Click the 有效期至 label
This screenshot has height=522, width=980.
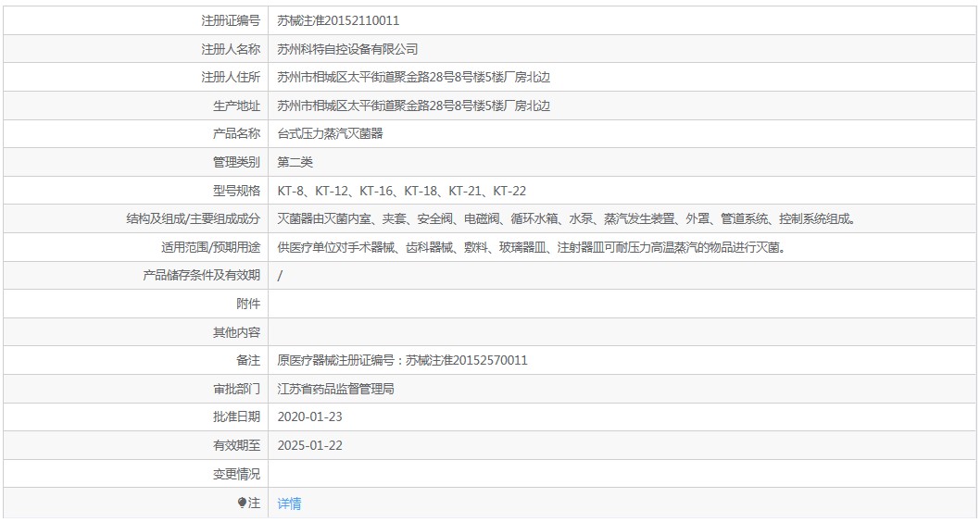click(236, 446)
